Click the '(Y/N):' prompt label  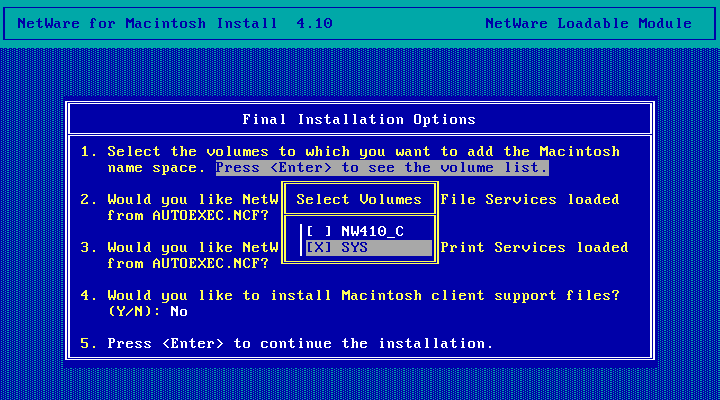[134, 312]
